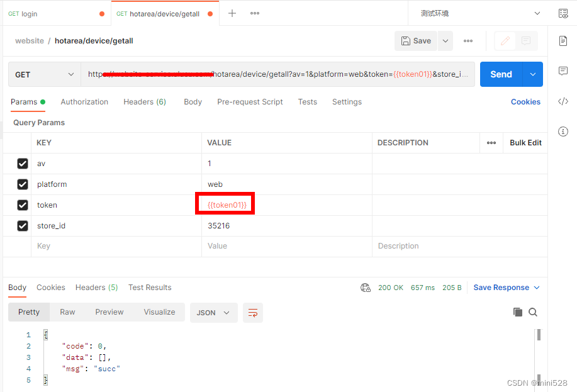577x392 pixels.
Task: Switch to the Authorization tab
Action: (x=84, y=101)
